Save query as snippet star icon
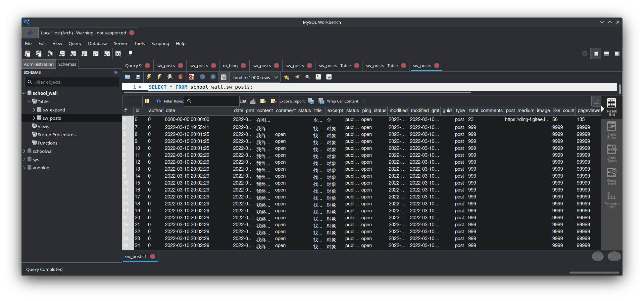 click(286, 77)
